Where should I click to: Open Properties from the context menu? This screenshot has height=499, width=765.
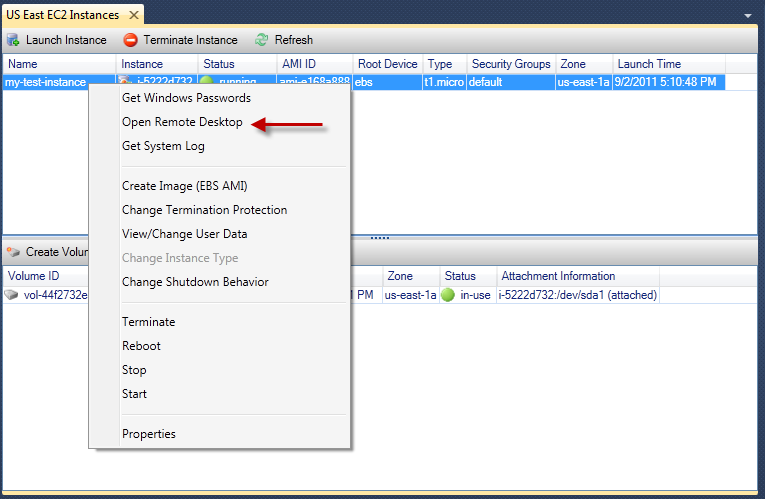(149, 434)
